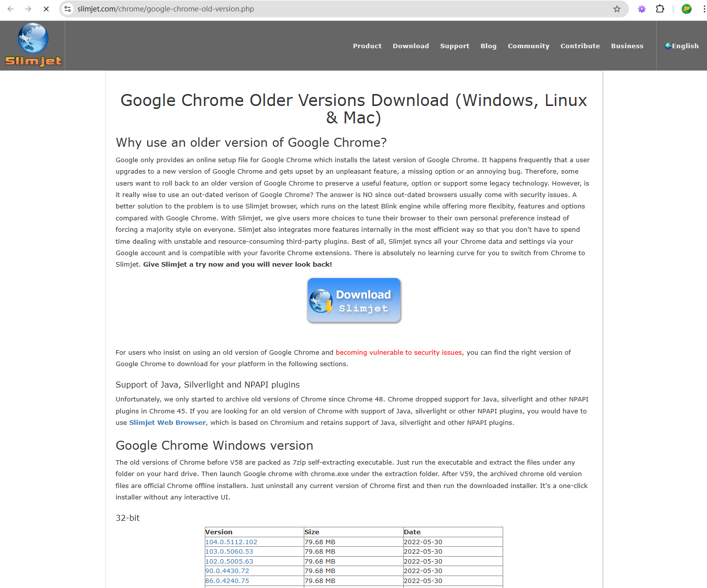This screenshot has width=707, height=588.
Task: Click the browser back arrow
Action: coord(10,9)
